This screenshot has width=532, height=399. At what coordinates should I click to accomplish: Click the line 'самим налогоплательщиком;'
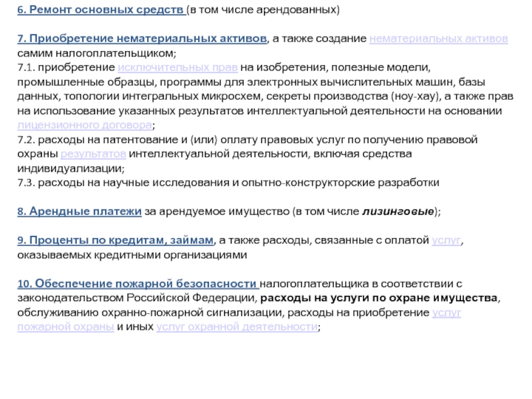pyautogui.click(x=96, y=53)
